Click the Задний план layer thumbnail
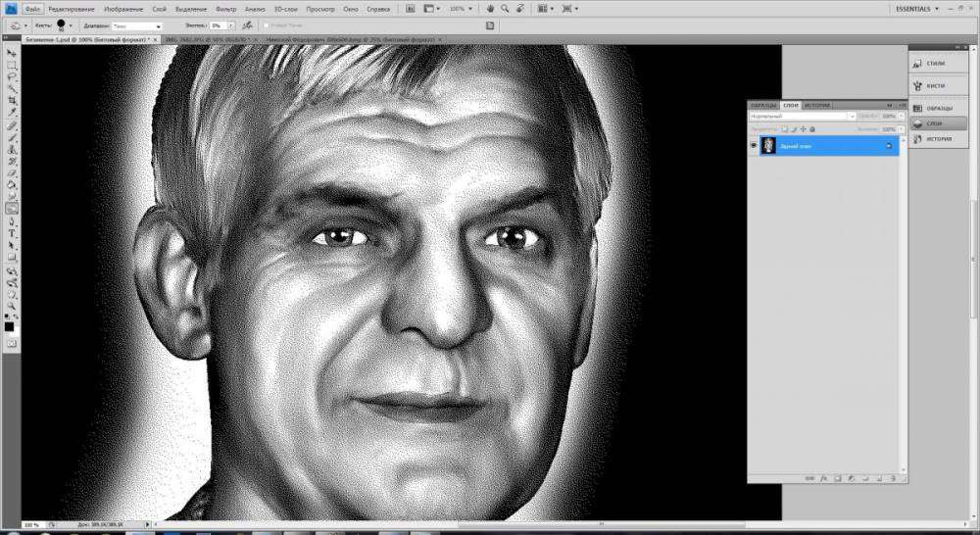 click(768, 145)
